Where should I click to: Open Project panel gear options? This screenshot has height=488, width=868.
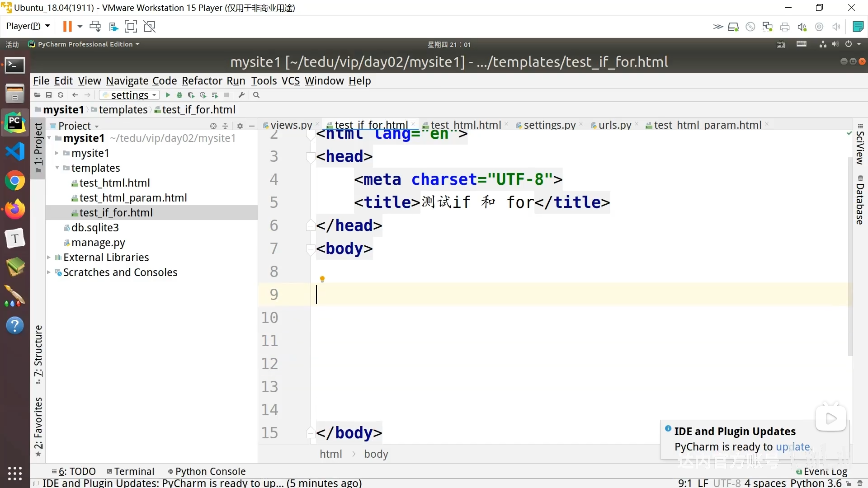pos(240,126)
